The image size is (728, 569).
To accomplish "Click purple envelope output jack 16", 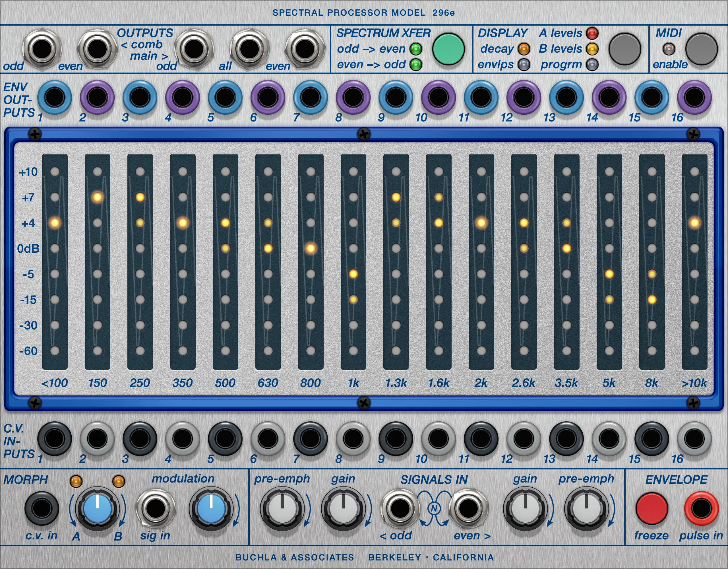I will tap(694, 98).
